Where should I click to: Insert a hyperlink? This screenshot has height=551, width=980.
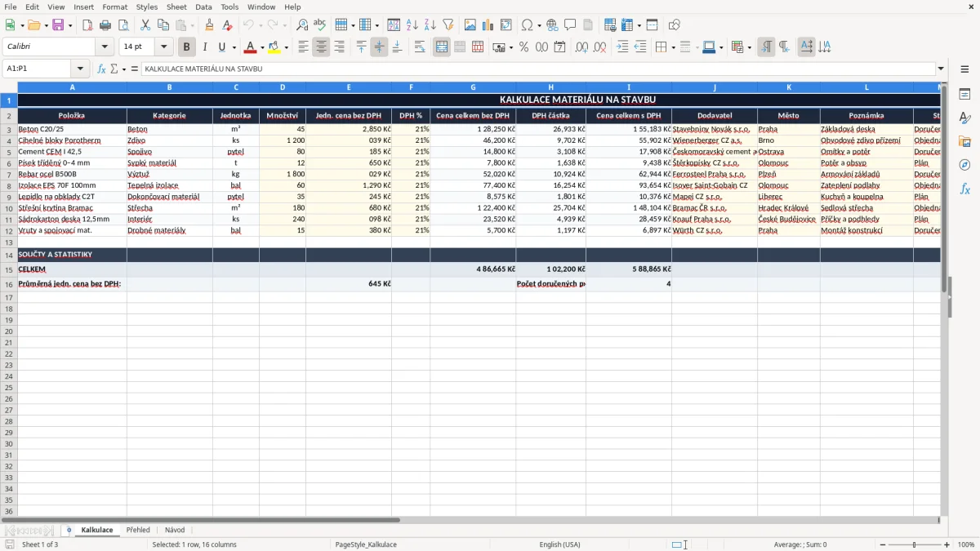pos(552,25)
